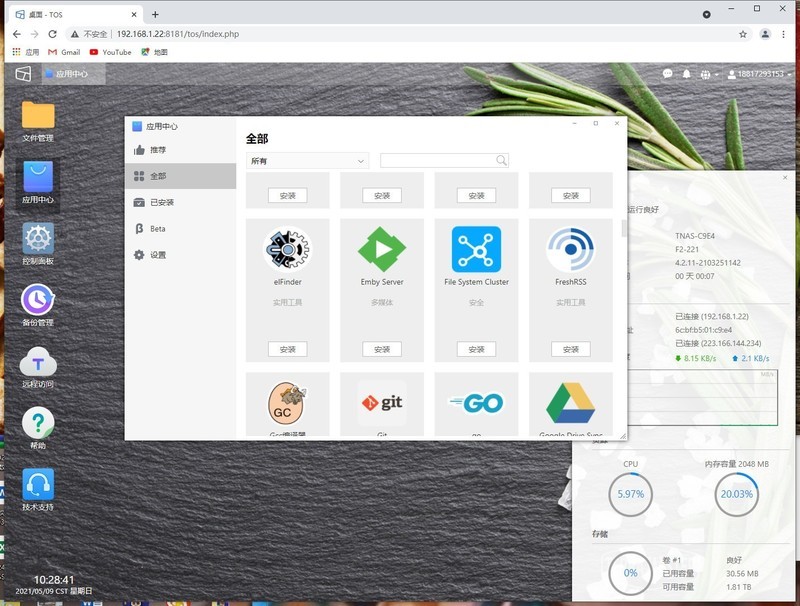Screen dimensions: 800x606
Task: Open the Chrome profile avatar icon
Action: 765,34
